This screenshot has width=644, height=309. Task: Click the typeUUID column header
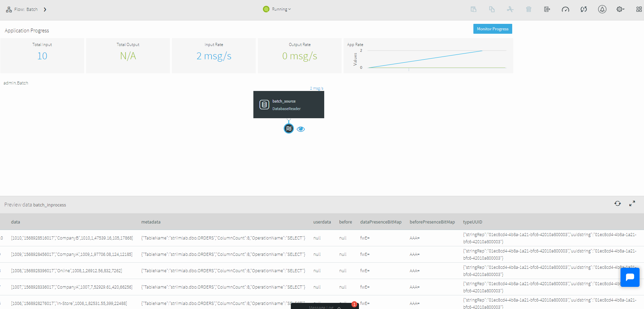(473, 222)
